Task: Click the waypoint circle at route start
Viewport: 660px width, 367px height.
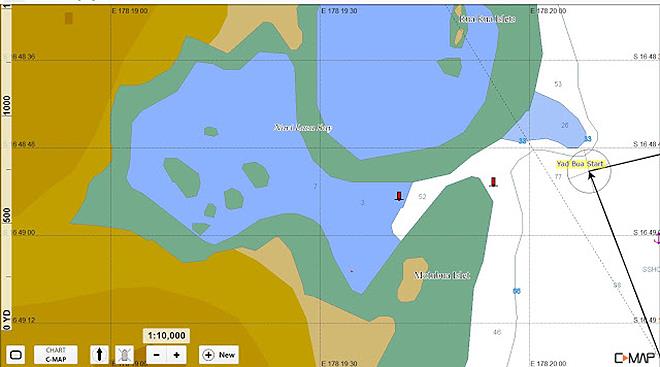Action: [x=589, y=171]
